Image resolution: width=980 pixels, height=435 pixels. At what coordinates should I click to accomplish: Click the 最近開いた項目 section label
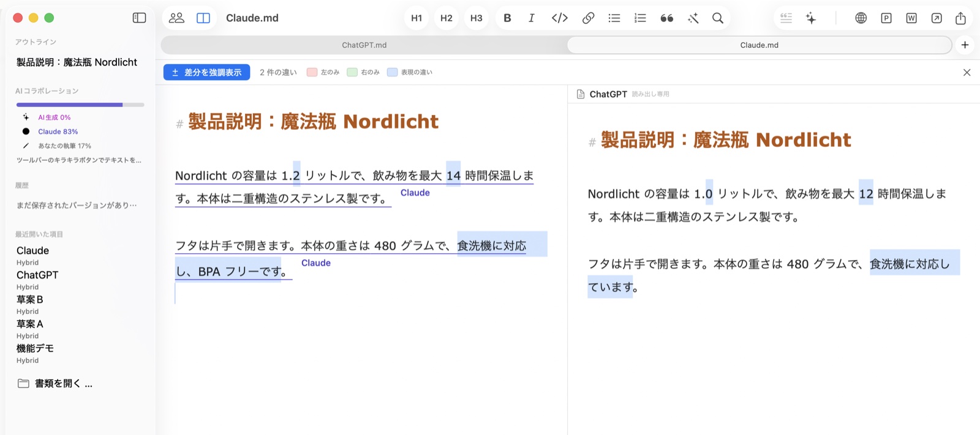pos(39,234)
